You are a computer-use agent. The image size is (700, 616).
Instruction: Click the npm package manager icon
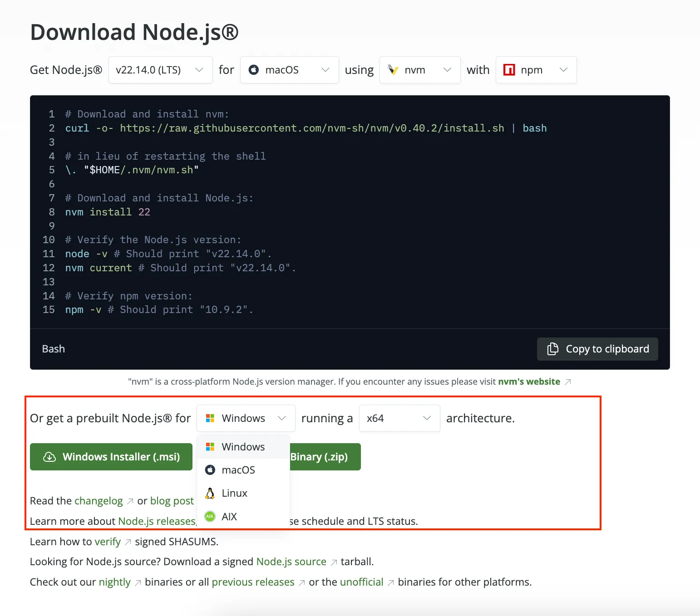click(509, 69)
